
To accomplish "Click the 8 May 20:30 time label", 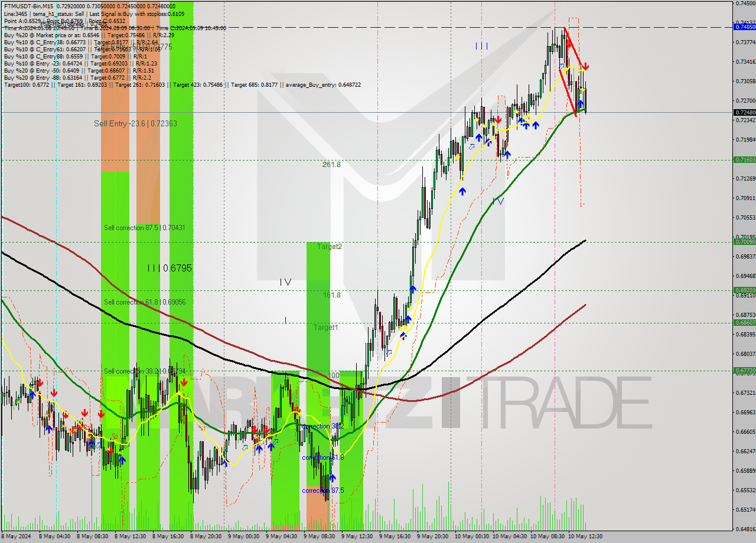I will point(206,537).
